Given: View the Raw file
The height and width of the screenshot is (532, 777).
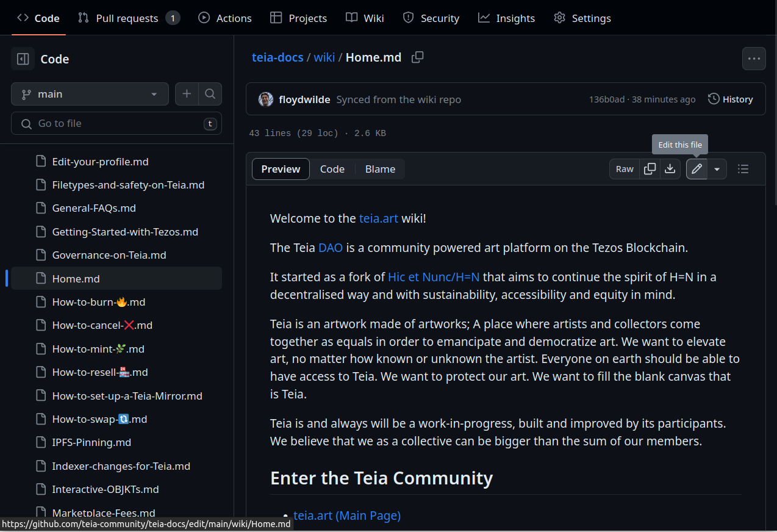Looking at the screenshot, I should [625, 169].
